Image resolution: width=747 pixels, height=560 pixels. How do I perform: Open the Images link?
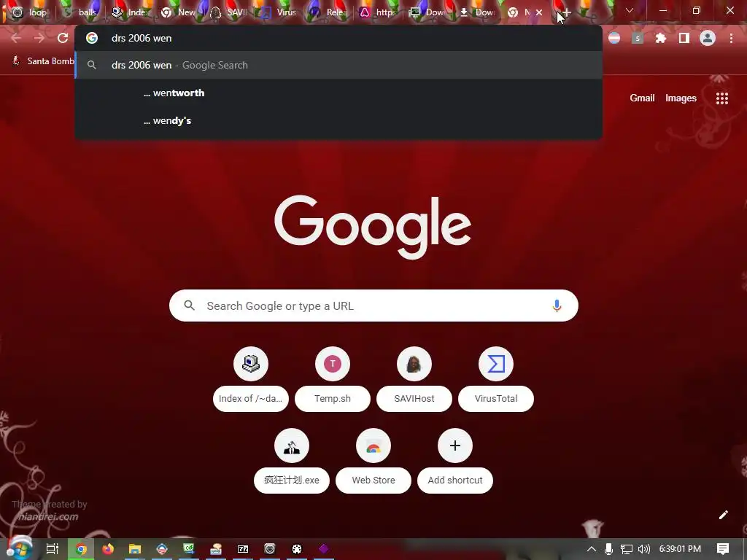click(681, 98)
